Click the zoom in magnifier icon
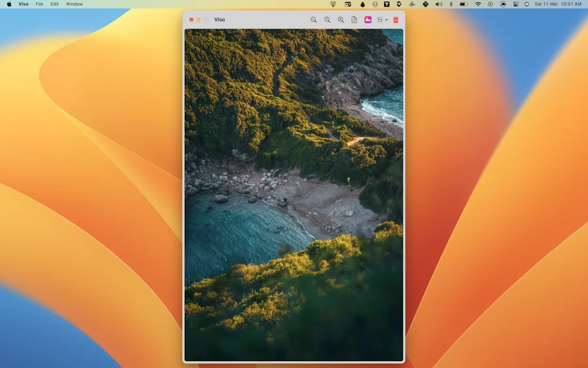 (x=341, y=20)
